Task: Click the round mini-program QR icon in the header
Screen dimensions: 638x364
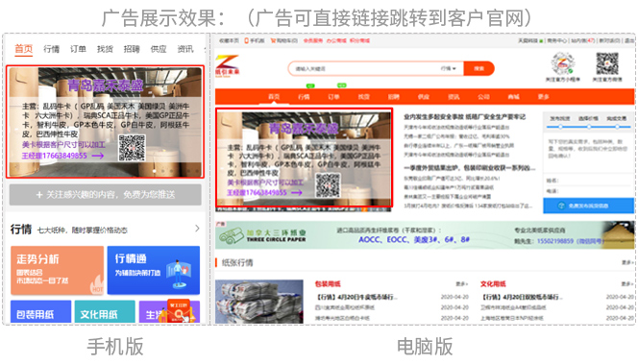Action: click(x=563, y=63)
